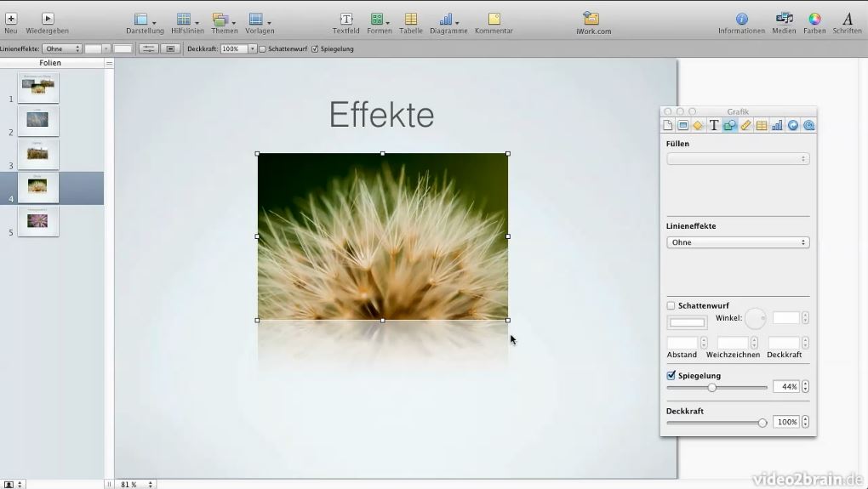Open the 81% zoom level dropdown
868x489 pixels.
pyautogui.click(x=135, y=484)
